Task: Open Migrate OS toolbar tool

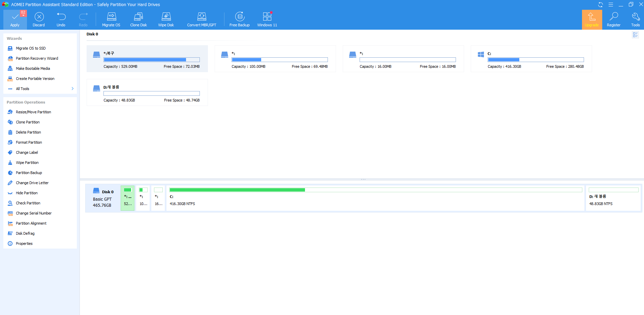Action: click(x=111, y=20)
